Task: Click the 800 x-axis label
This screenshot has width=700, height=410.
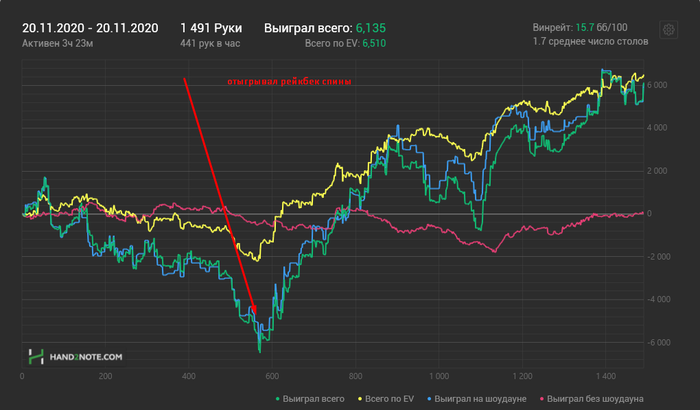Action: (x=355, y=377)
